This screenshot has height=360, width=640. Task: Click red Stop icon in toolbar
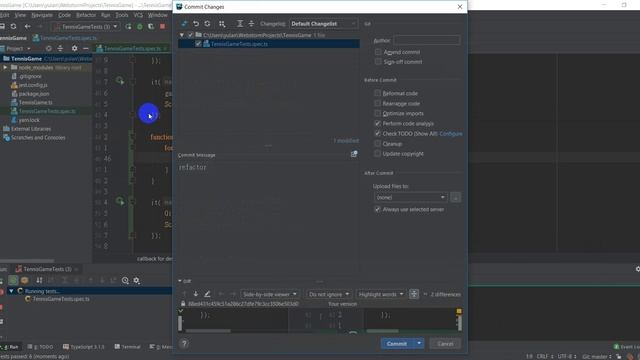click(x=162, y=26)
